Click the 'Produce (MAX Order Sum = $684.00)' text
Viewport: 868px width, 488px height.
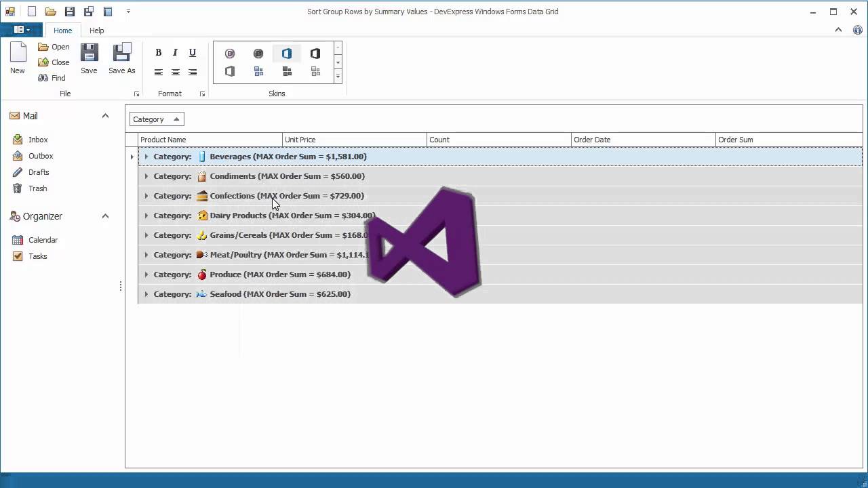(280, 274)
